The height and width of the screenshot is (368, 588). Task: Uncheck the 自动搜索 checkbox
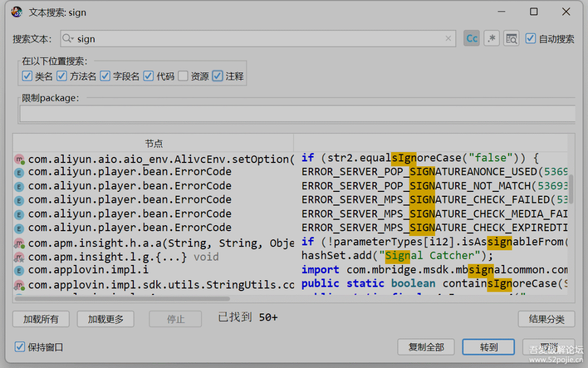[530, 38]
